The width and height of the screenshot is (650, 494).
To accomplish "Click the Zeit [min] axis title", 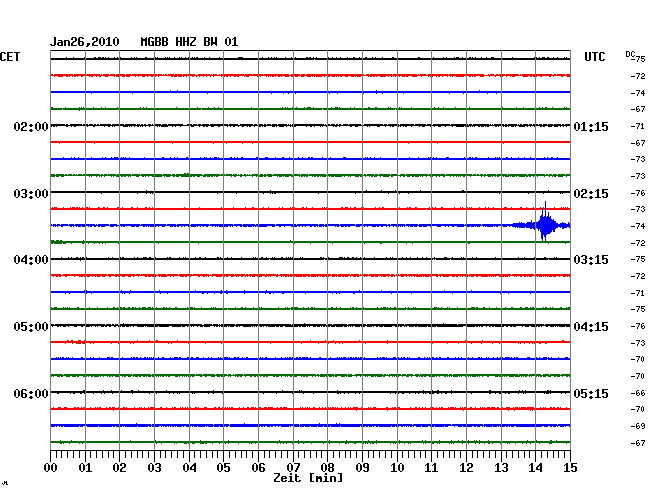I will [308, 478].
